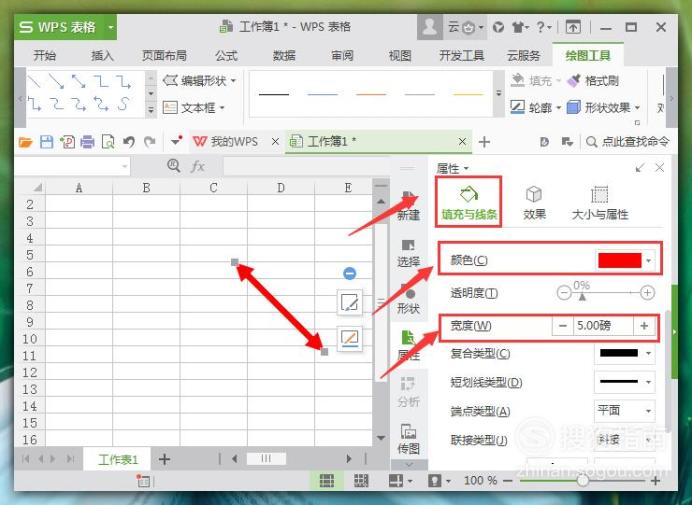Close the 属性 side panel
Screen dimensions: 692x505
tap(660, 168)
